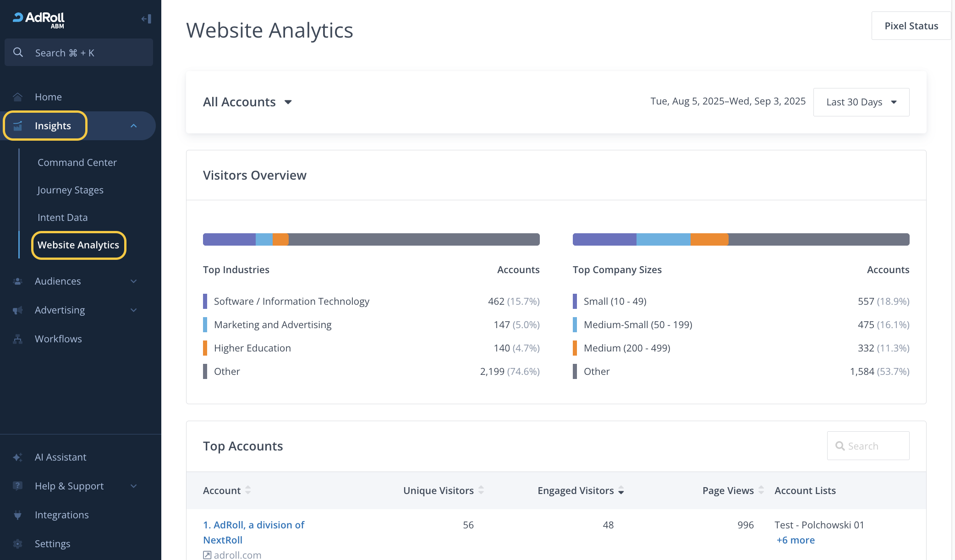This screenshot has height=560, width=955.
Task: Go to Intent Data page
Action: tap(62, 218)
